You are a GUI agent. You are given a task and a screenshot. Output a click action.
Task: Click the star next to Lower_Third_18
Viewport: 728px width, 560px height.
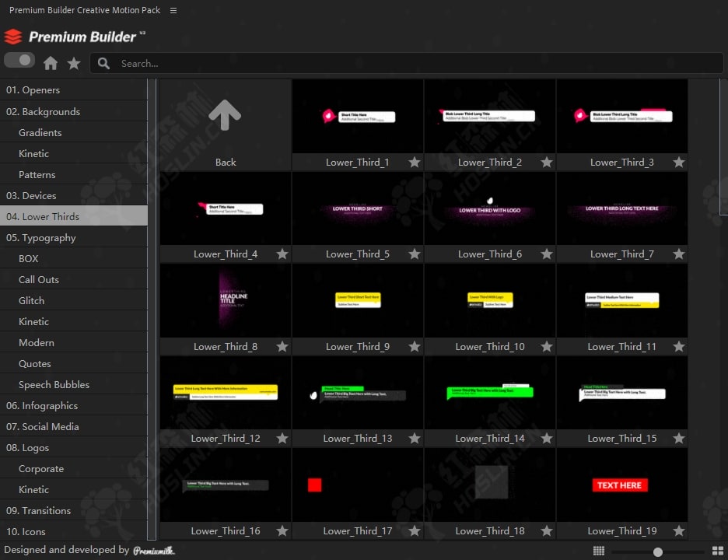(547, 530)
